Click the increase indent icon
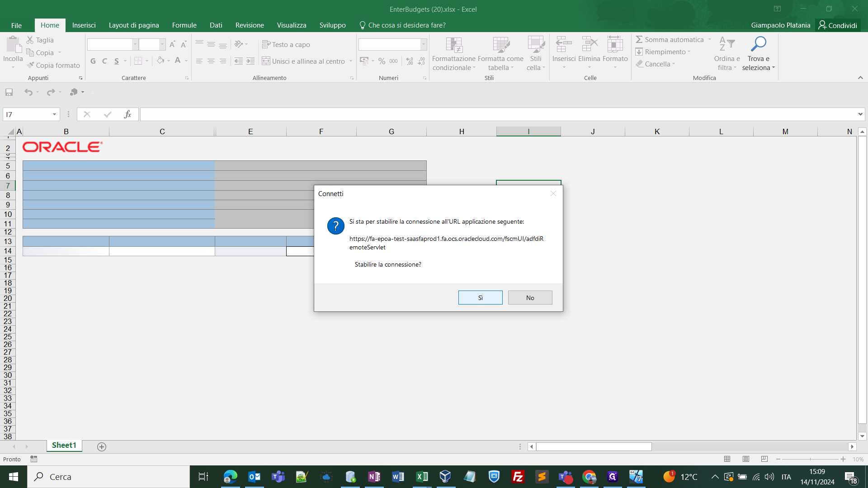 (x=250, y=61)
